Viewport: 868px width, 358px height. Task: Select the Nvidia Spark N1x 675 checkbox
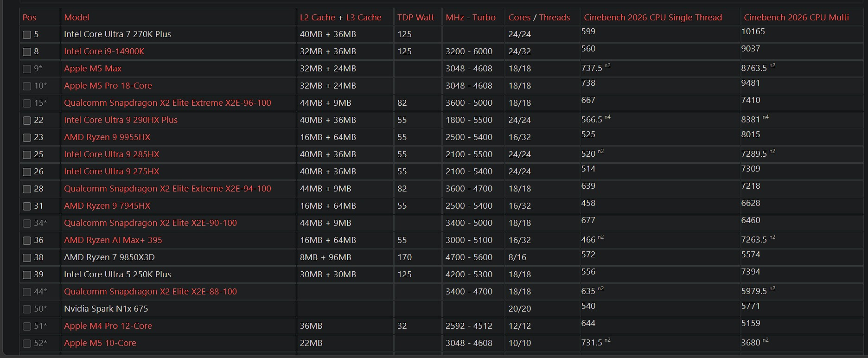(x=27, y=309)
